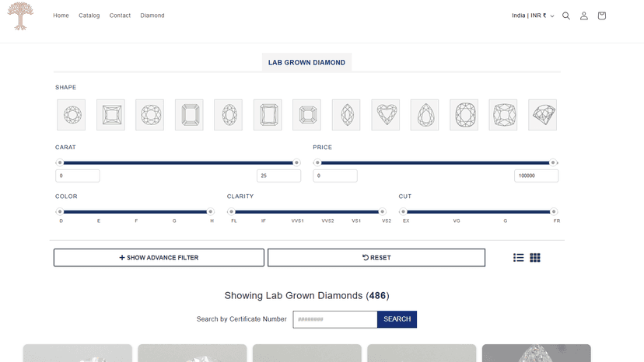Select the heart shape diamond
The width and height of the screenshot is (644, 362).
[x=386, y=114]
